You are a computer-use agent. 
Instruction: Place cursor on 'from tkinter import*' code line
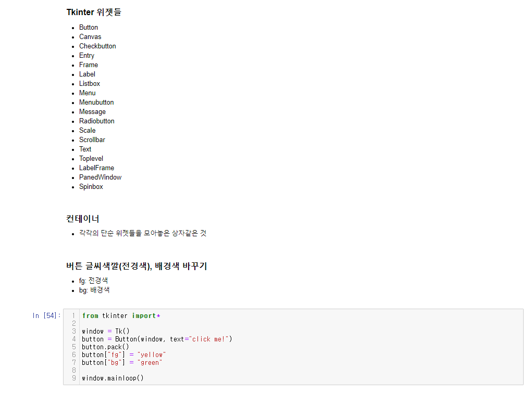click(121, 316)
